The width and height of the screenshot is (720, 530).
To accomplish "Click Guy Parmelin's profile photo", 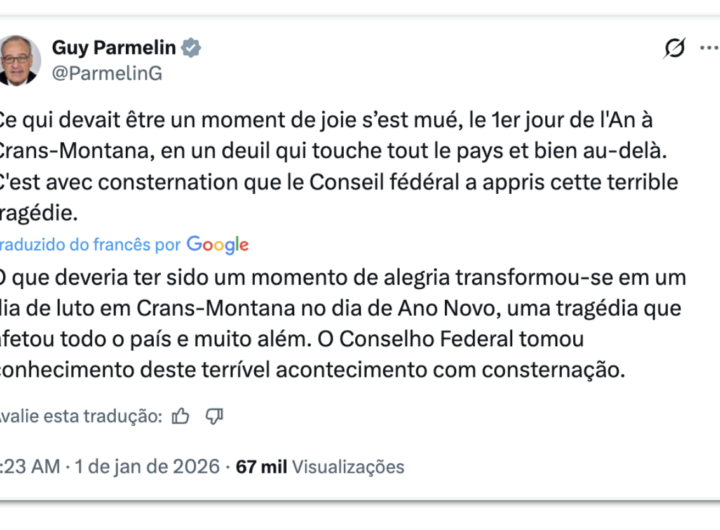I will tap(18, 60).
